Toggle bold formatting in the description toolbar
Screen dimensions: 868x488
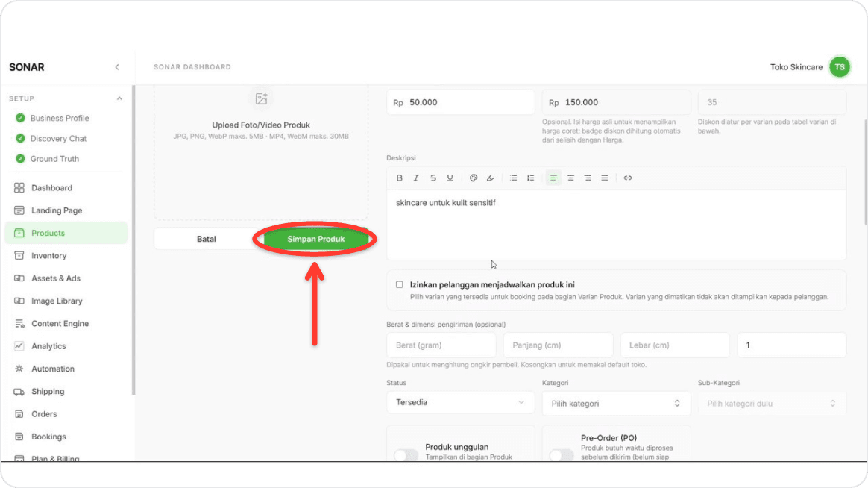tap(399, 178)
